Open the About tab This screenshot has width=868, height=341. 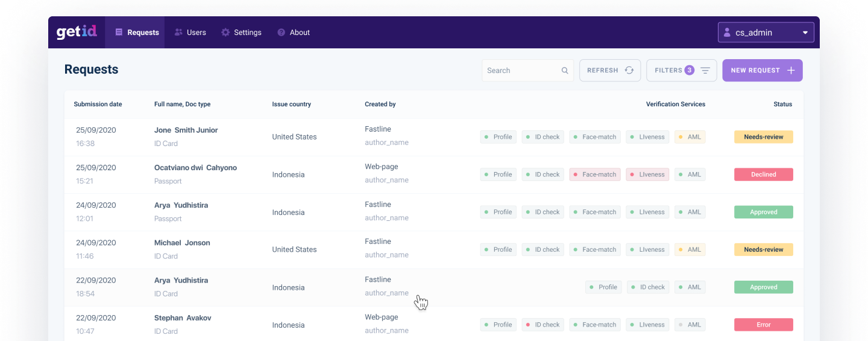tap(294, 33)
